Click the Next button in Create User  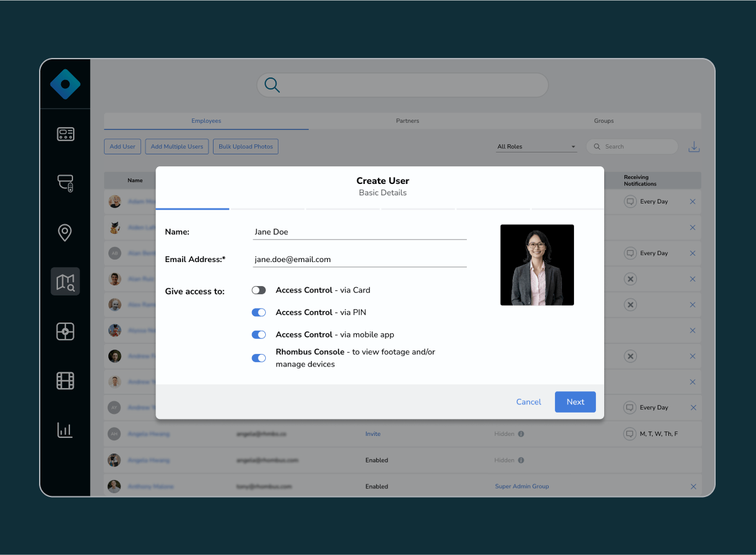575,402
